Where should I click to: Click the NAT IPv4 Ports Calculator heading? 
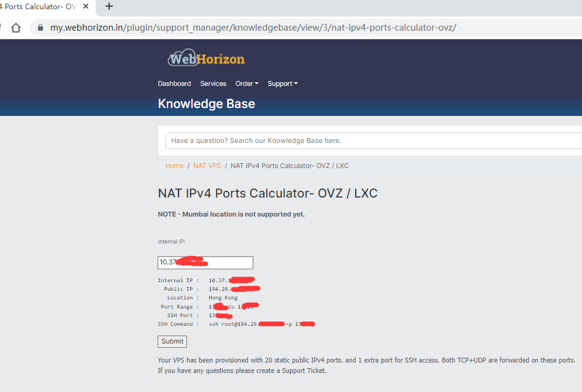(x=267, y=193)
